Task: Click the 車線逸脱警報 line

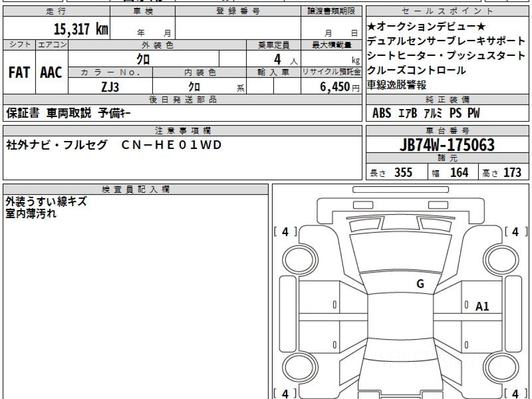Action: [397, 85]
